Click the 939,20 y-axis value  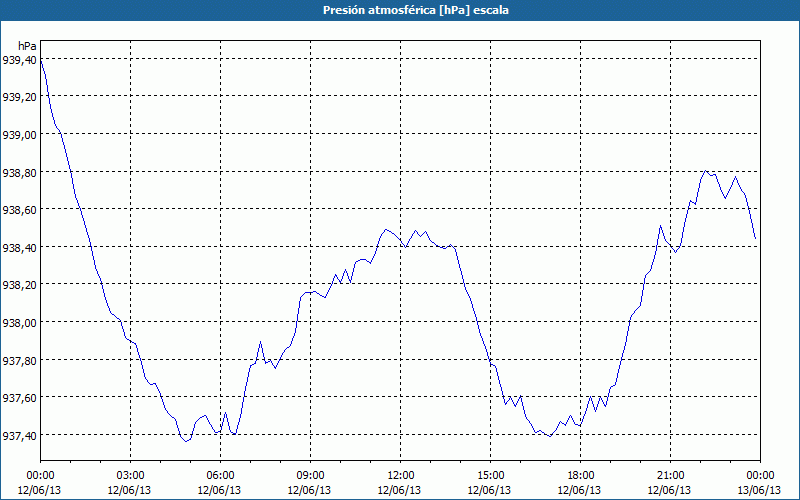click(19, 97)
